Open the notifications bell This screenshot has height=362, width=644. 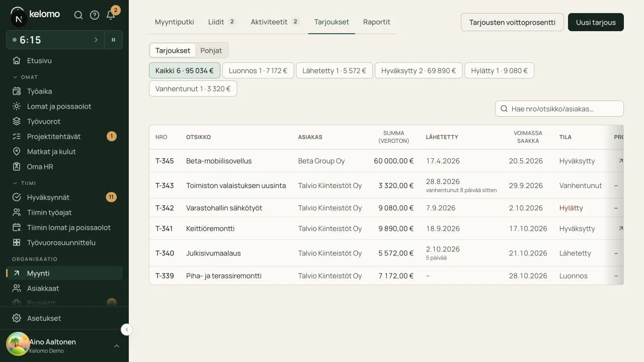coord(111,15)
